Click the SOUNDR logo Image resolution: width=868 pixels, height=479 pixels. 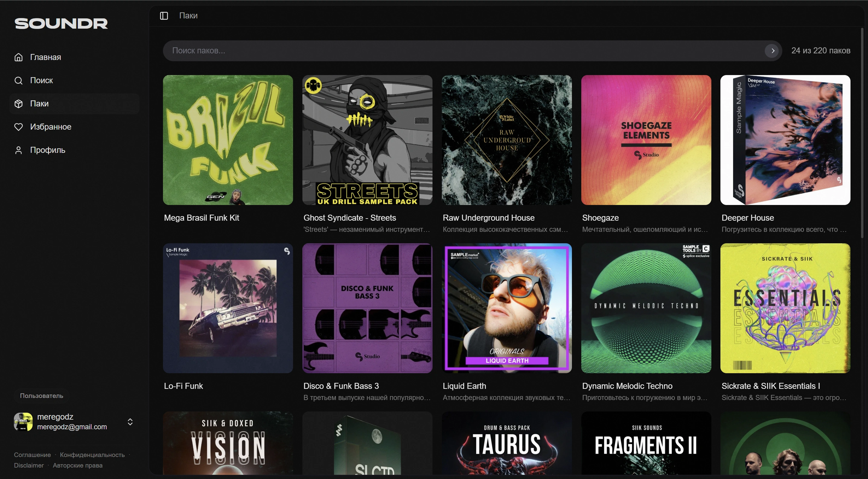click(x=61, y=24)
